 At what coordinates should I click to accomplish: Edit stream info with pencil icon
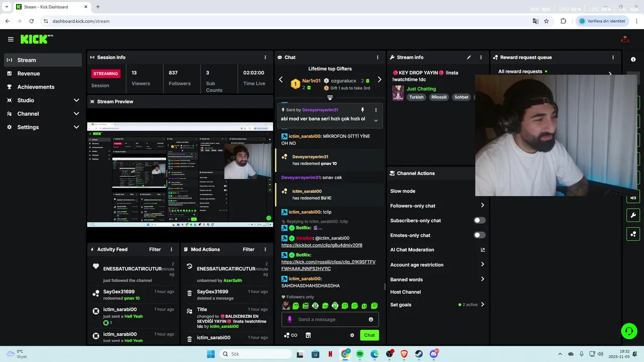pyautogui.click(x=469, y=57)
